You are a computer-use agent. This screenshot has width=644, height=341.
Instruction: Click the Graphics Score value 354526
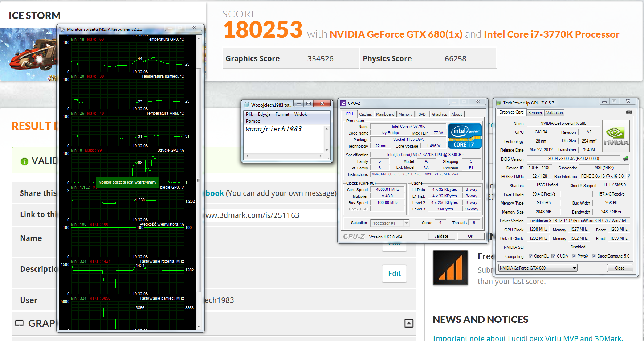point(320,59)
